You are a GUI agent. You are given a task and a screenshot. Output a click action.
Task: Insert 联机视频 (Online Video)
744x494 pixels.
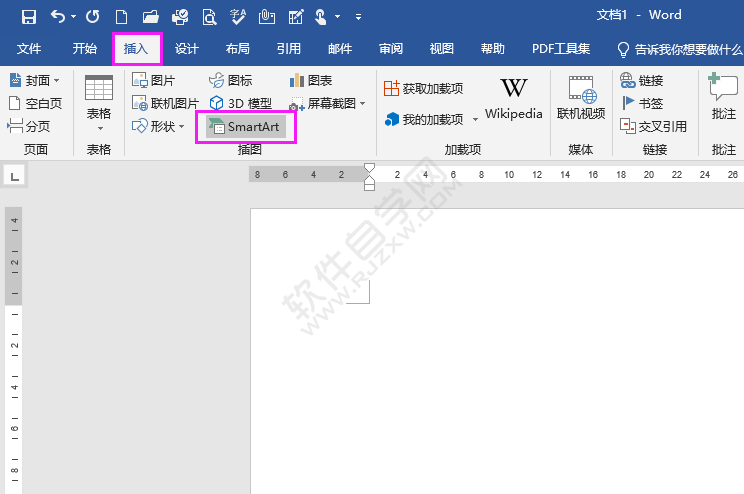581,98
